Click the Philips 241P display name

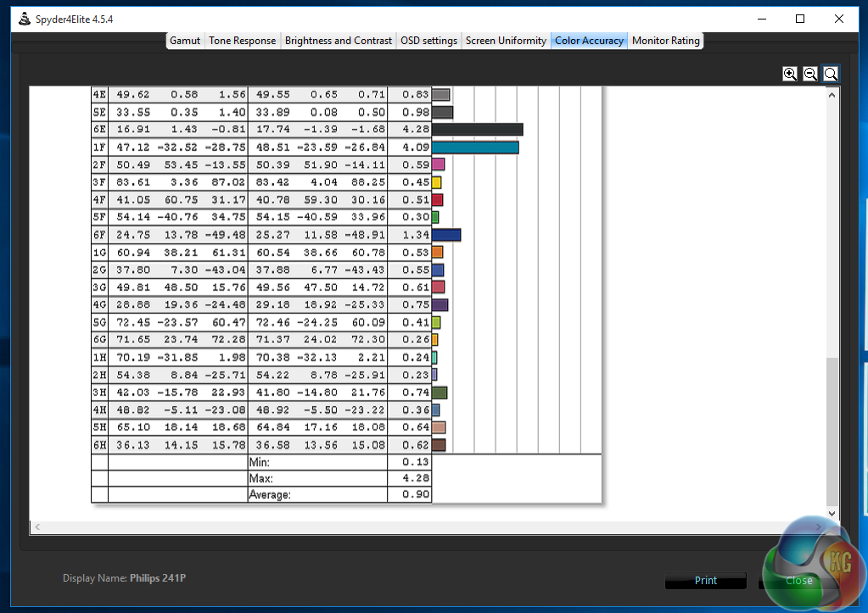(x=158, y=578)
